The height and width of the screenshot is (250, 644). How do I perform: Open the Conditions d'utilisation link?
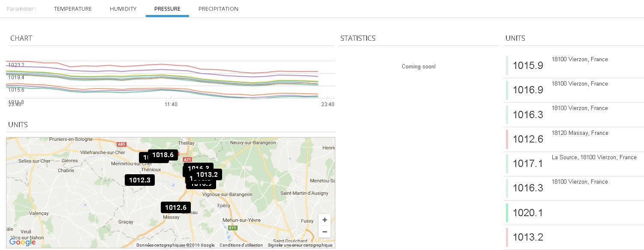(x=241, y=245)
